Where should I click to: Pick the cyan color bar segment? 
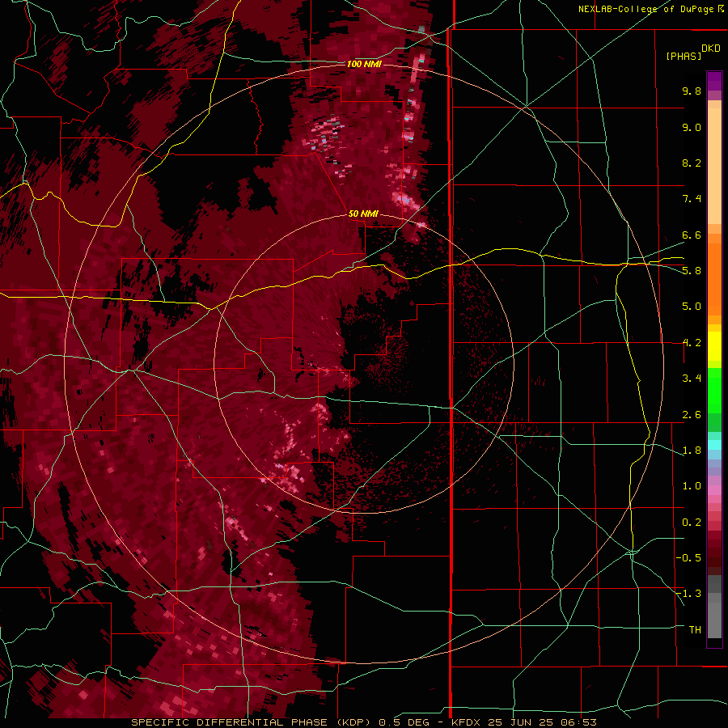point(714,445)
